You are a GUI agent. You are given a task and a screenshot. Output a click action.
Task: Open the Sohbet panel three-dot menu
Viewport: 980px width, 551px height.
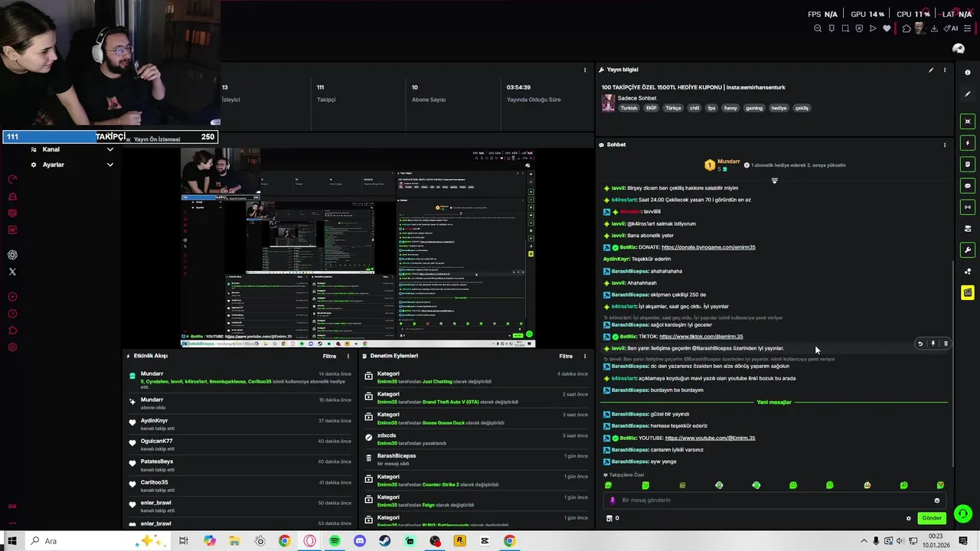tap(945, 145)
